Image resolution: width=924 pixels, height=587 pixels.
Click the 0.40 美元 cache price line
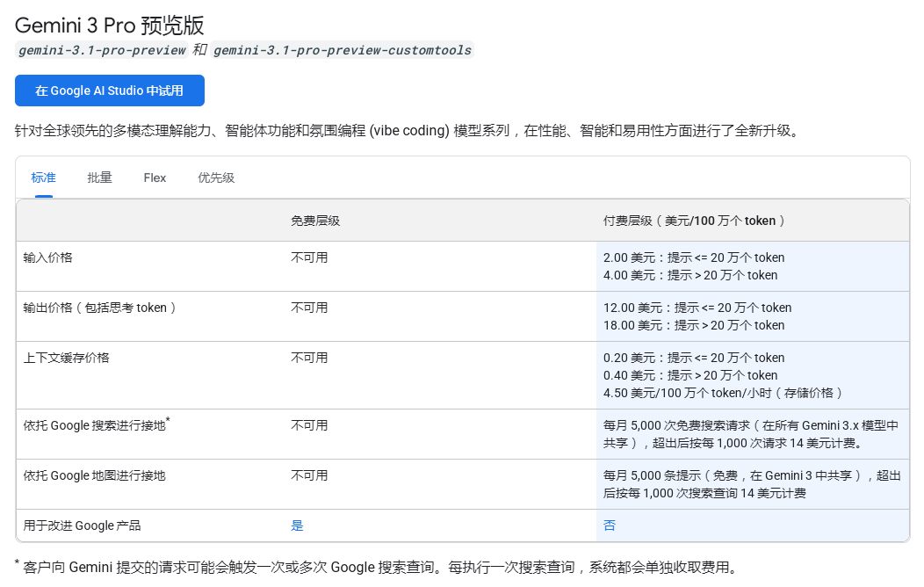690,375
